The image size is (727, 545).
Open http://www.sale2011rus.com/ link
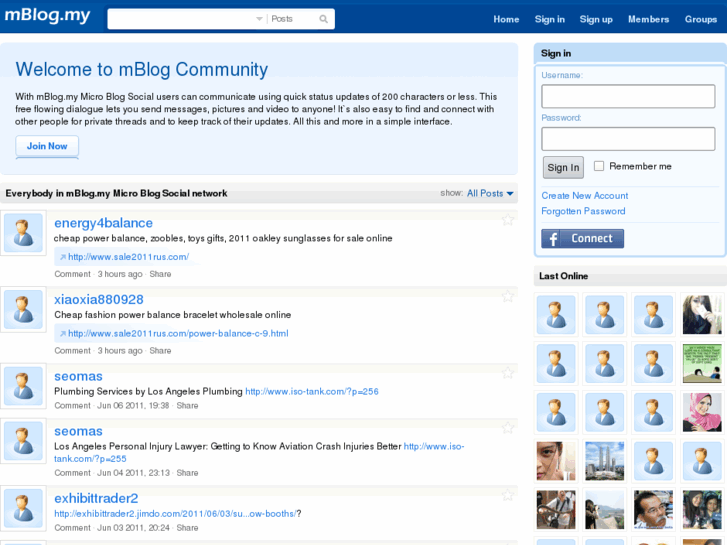click(x=128, y=257)
